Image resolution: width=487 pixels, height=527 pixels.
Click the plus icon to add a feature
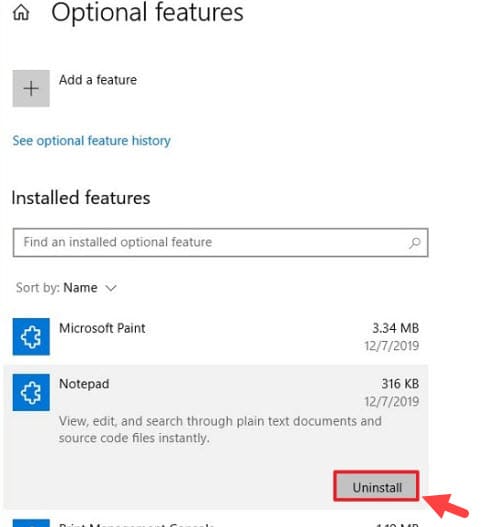31,88
